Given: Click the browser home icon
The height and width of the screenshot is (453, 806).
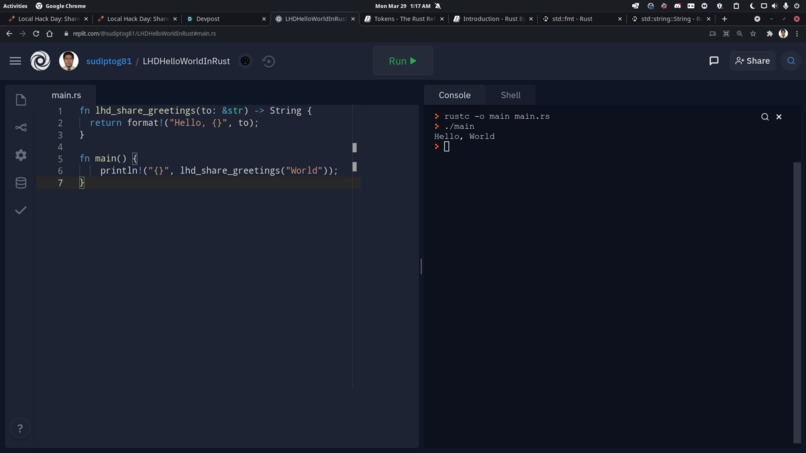Looking at the screenshot, I should click(49, 33).
